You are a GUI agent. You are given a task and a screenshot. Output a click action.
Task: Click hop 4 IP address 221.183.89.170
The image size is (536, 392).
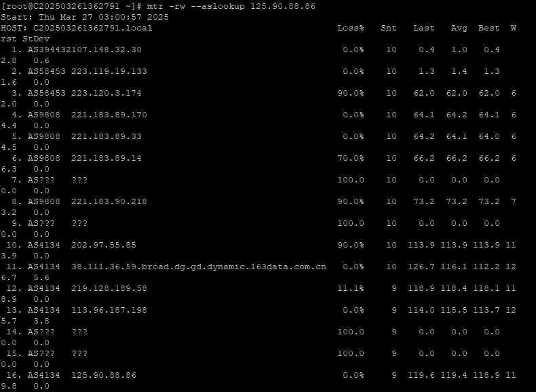(109, 115)
